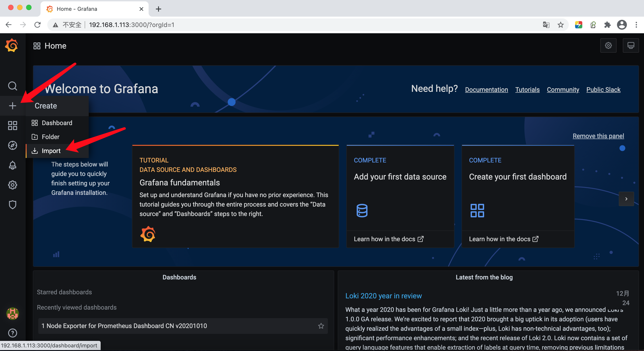Select Import from Create menu
Viewport: 644px width, 351px height.
(x=57, y=151)
